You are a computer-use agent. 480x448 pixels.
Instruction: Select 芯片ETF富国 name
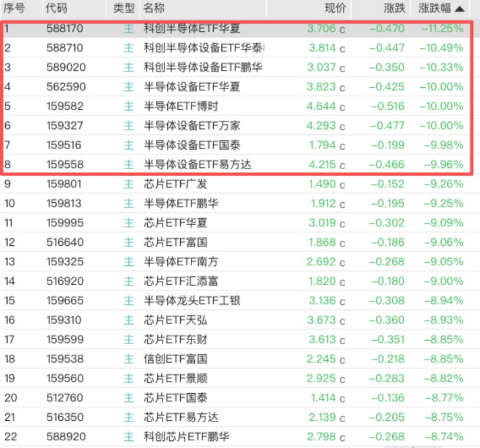(x=176, y=242)
